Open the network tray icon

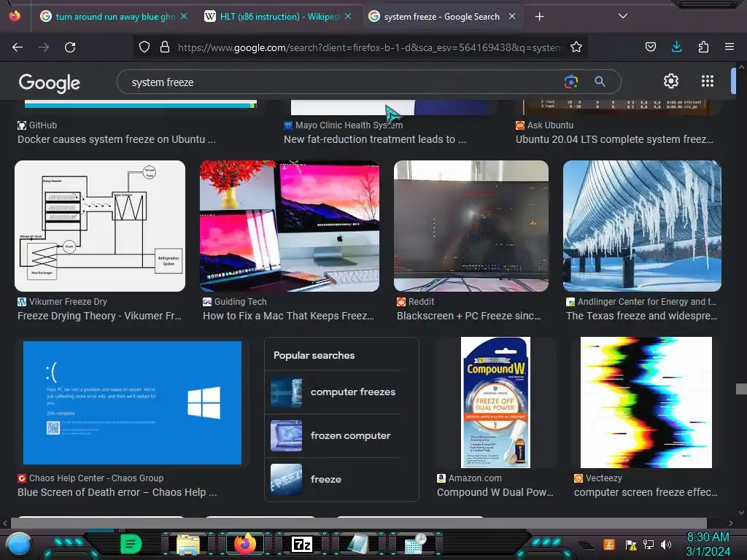[649, 544]
